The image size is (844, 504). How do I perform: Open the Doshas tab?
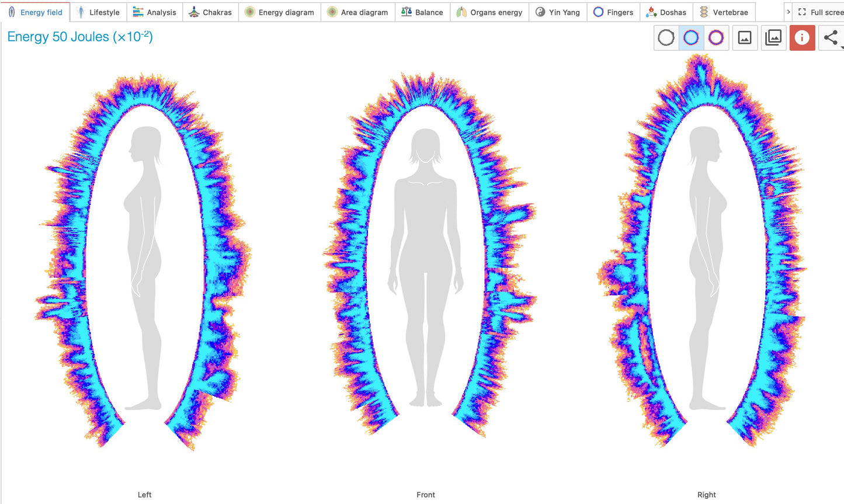coord(666,12)
